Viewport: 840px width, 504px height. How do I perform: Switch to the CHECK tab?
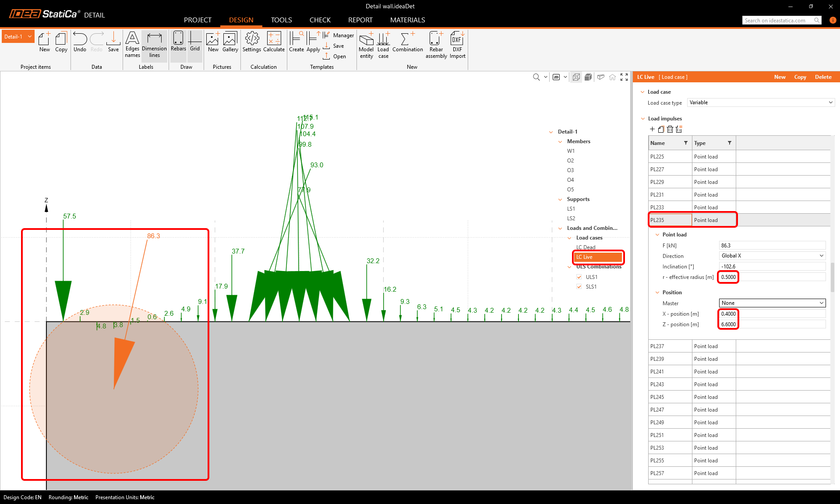pyautogui.click(x=320, y=20)
